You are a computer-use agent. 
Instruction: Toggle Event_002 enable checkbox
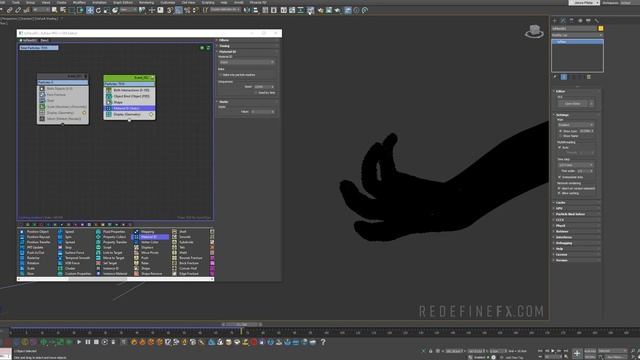point(153,78)
